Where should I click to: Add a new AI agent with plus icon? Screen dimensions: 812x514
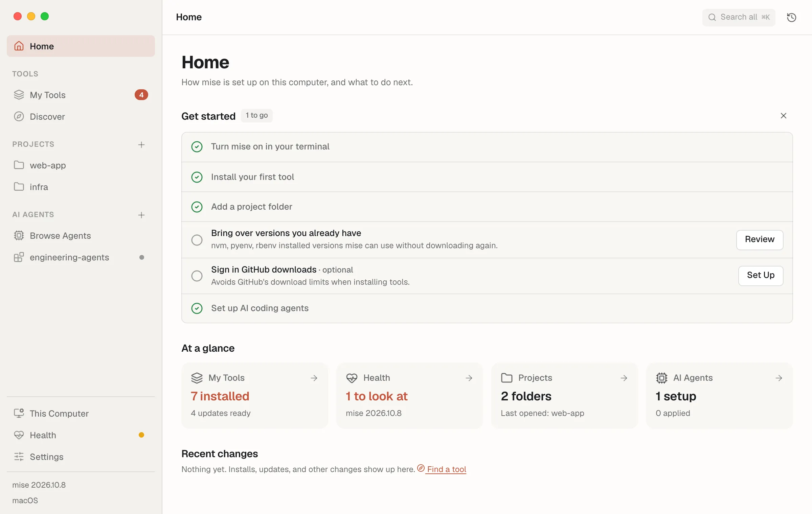141,215
